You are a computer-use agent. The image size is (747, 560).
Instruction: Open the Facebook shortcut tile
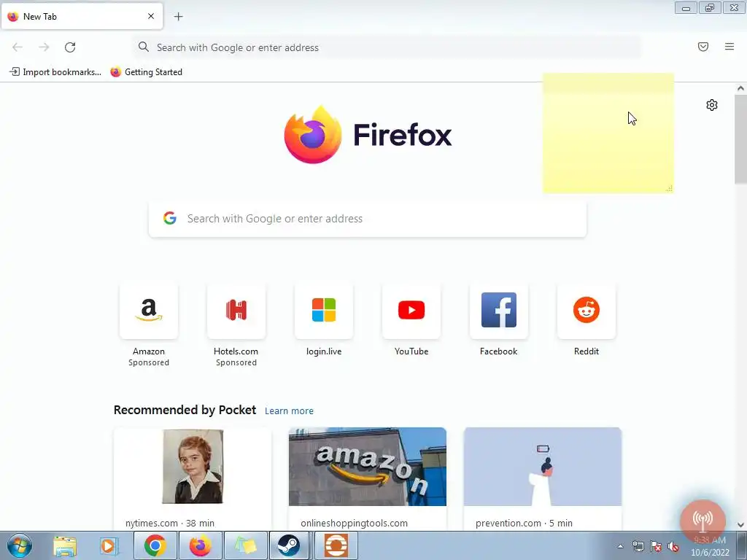pos(499,310)
